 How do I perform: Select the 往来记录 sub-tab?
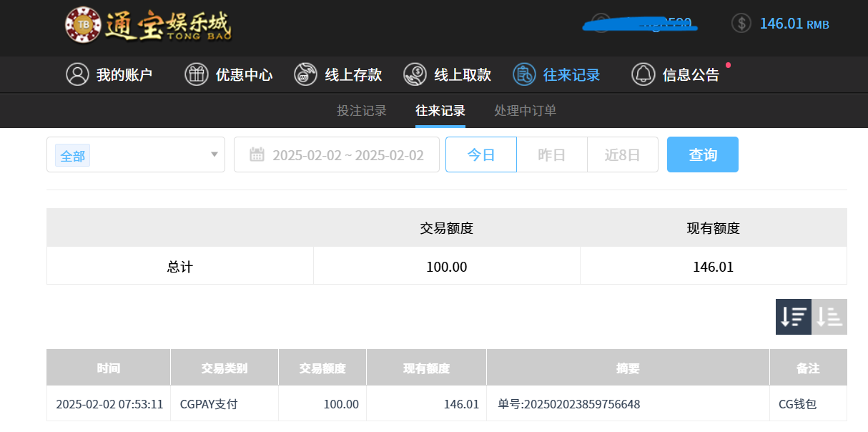tap(440, 111)
